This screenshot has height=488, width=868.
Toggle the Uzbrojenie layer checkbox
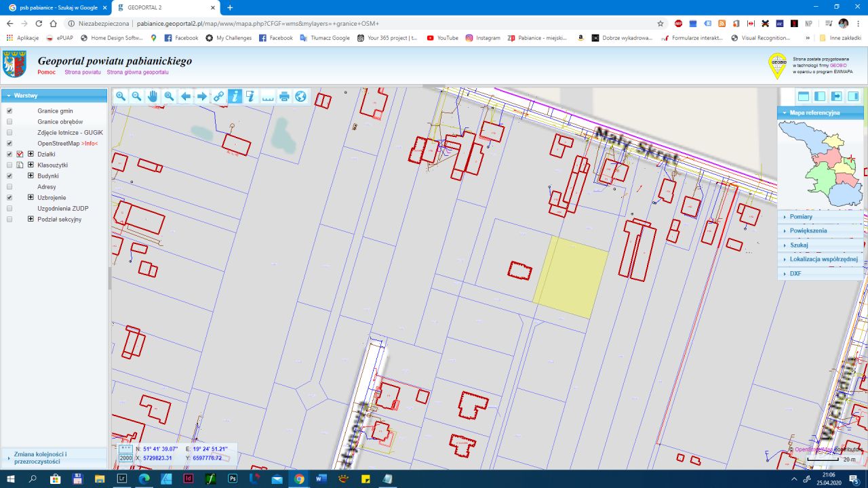tap(9, 197)
